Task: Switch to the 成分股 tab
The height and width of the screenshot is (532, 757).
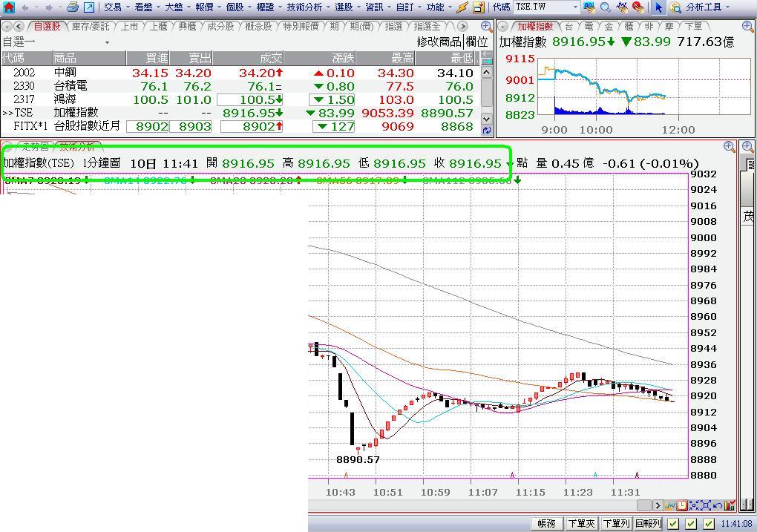Action: pos(220,27)
